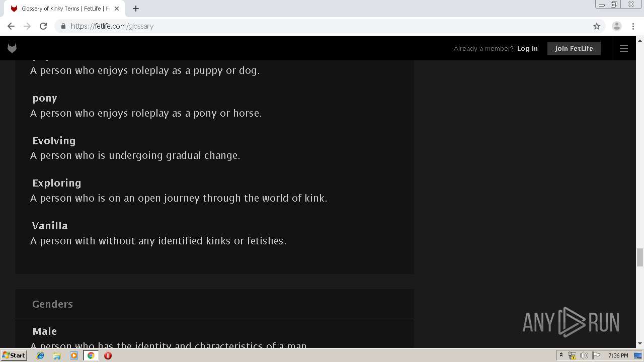Click the FetLife logo icon
The width and height of the screenshot is (644, 362).
pos(12,48)
